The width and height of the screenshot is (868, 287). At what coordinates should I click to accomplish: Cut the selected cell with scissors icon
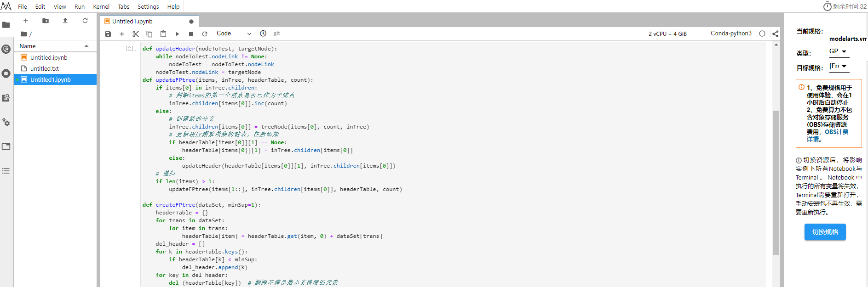(135, 34)
